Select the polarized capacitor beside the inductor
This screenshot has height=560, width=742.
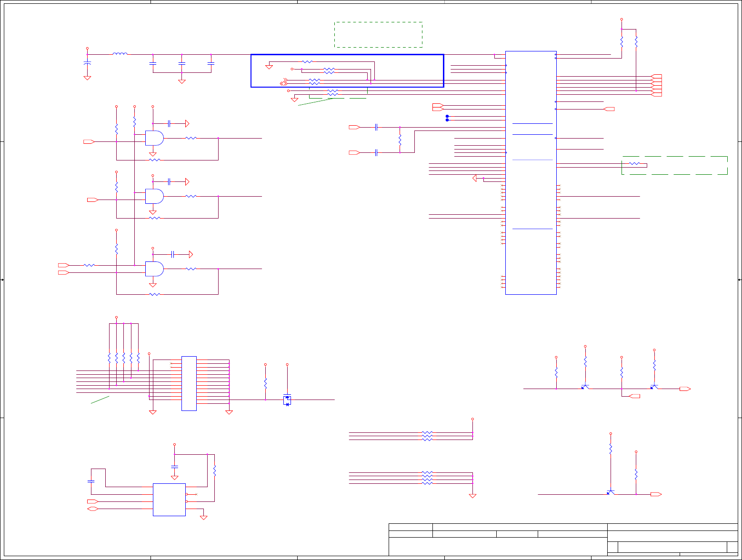(87, 62)
